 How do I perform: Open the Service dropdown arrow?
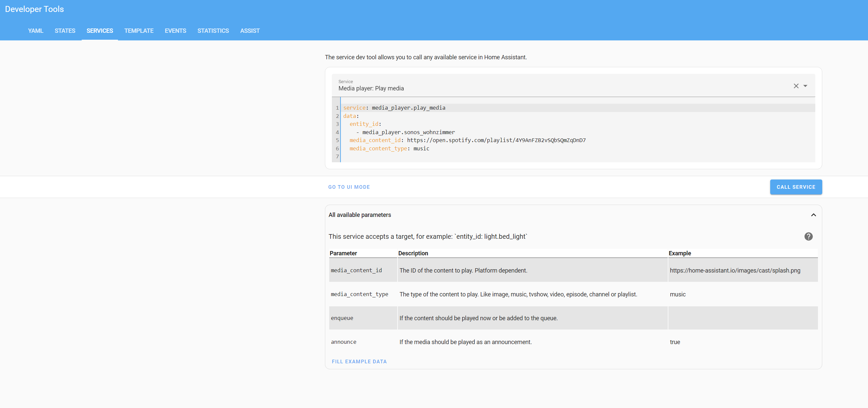805,86
